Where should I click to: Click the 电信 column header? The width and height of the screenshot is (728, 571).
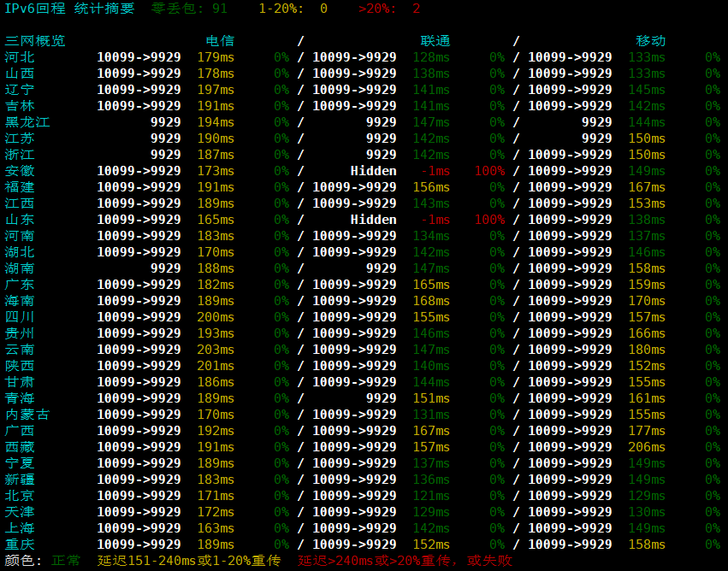220,41
